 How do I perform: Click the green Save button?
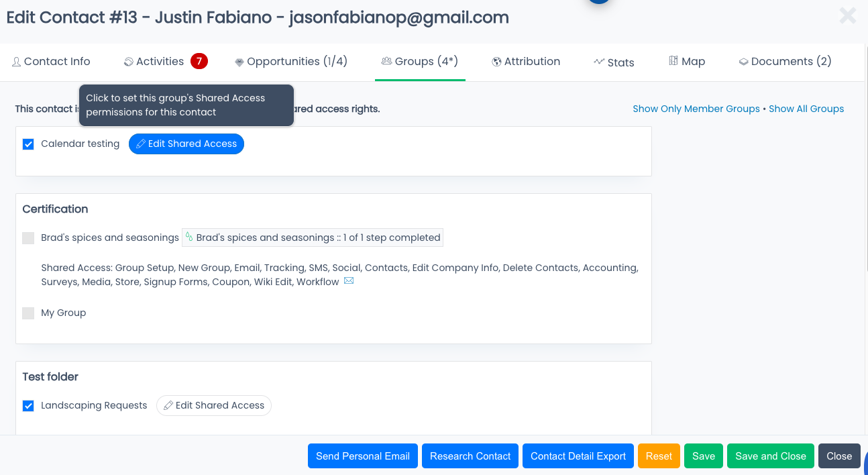(704, 456)
